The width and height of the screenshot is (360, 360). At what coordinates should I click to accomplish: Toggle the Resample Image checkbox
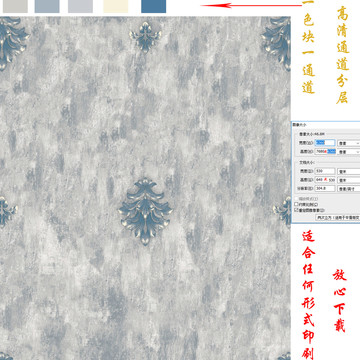tap(296, 210)
